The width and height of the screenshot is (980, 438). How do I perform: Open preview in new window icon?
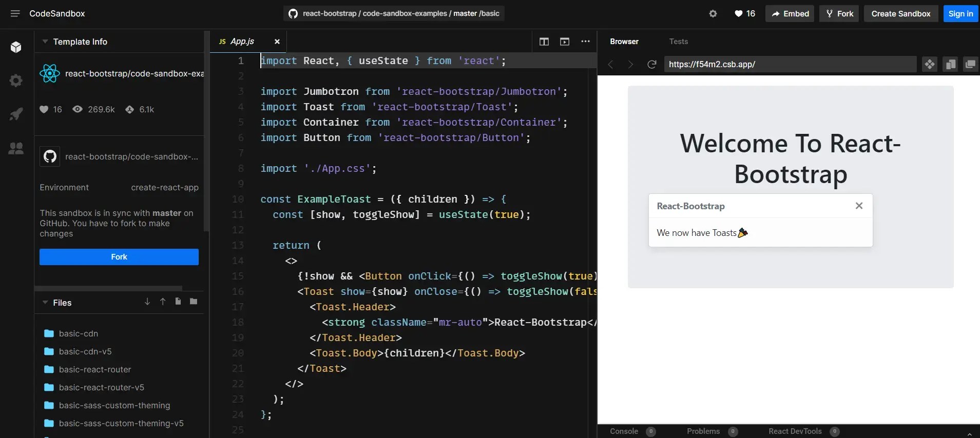click(x=970, y=64)
